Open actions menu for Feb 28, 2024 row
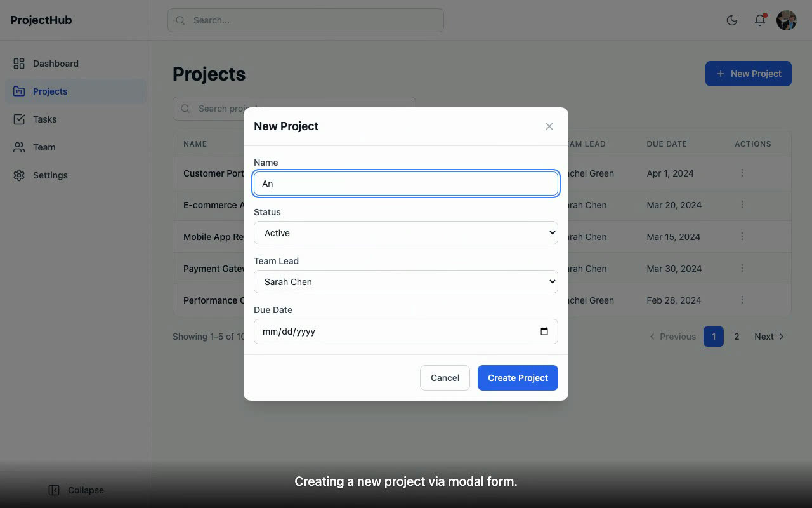The width and height of the screenshot is (812, 508). point(742,300)
